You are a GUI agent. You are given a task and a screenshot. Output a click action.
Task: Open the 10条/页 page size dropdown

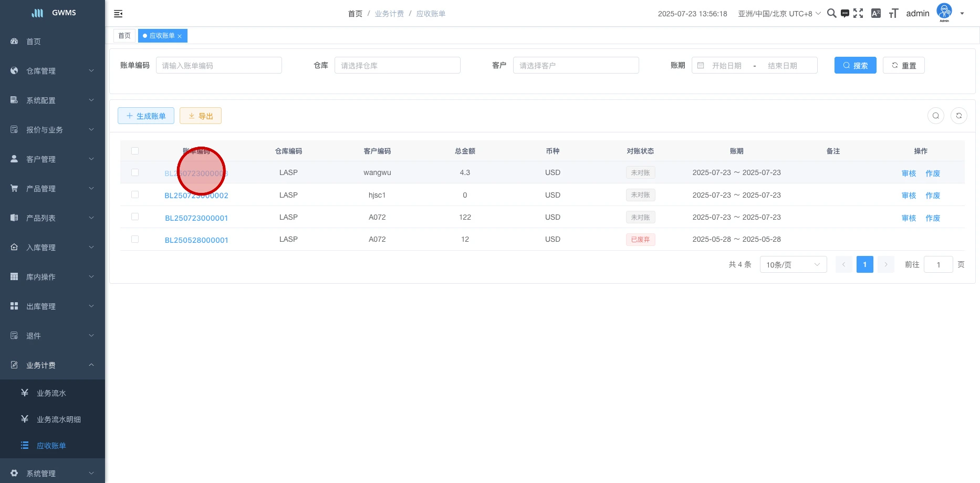click(x=793, y=264)
